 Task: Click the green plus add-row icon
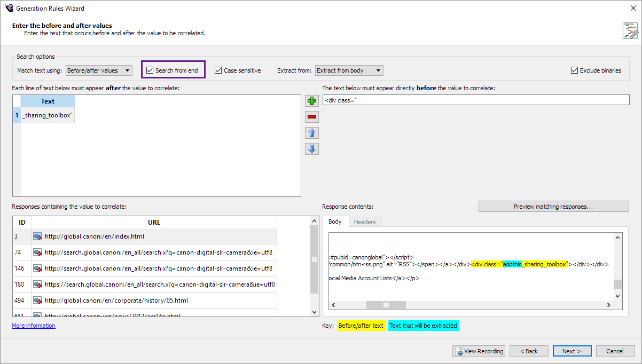tap(312, 101)
